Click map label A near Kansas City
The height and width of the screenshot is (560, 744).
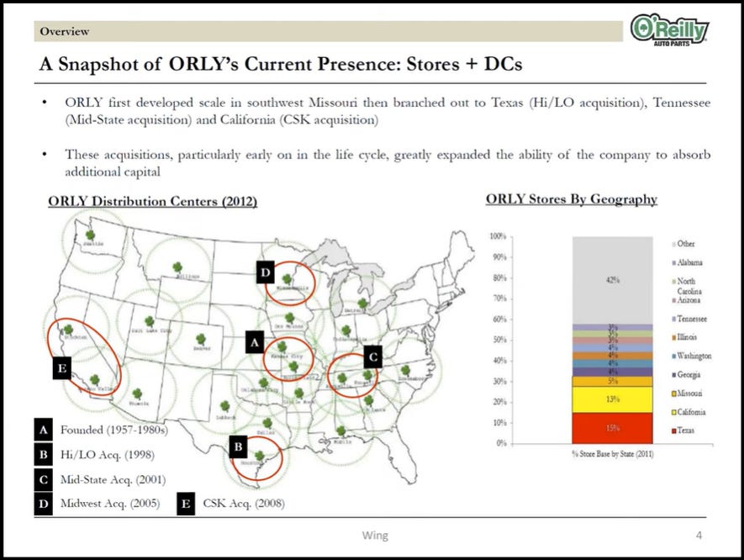255,341
